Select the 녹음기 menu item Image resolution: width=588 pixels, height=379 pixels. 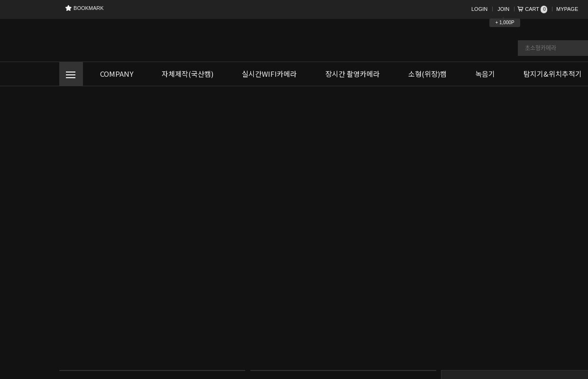[x=485, y=74]
